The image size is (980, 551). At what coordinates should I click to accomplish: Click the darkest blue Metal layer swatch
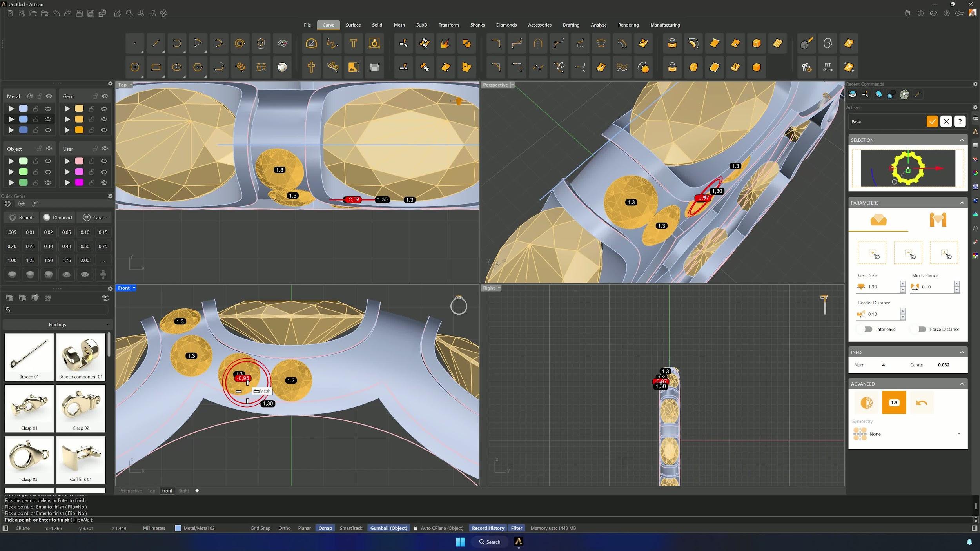pyautogui.click(x=24, y=130)
